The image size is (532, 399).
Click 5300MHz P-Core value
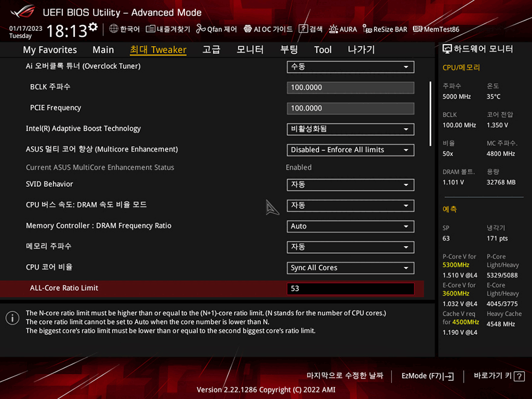pyautogui.click(x=456, y=265)
